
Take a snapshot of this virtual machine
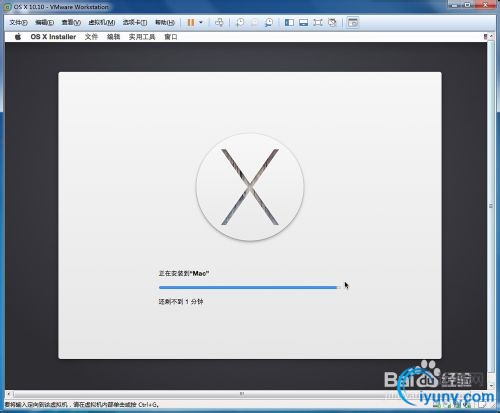coord(240,22)
